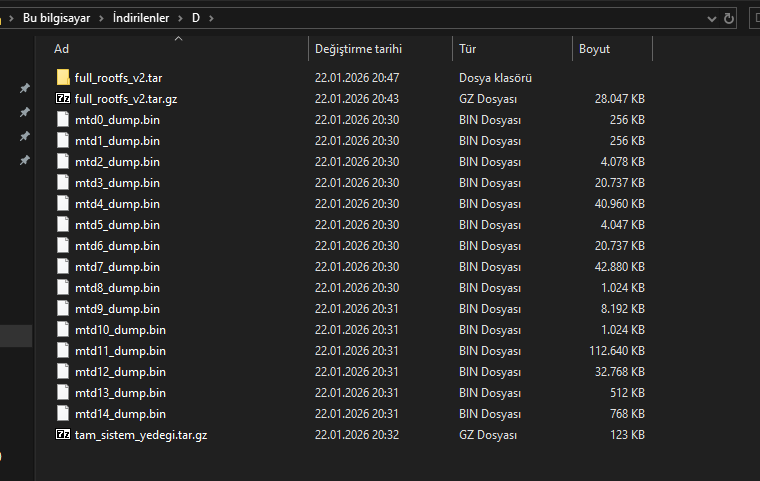Click the file icon of mtd3_dump.bin

63,182
